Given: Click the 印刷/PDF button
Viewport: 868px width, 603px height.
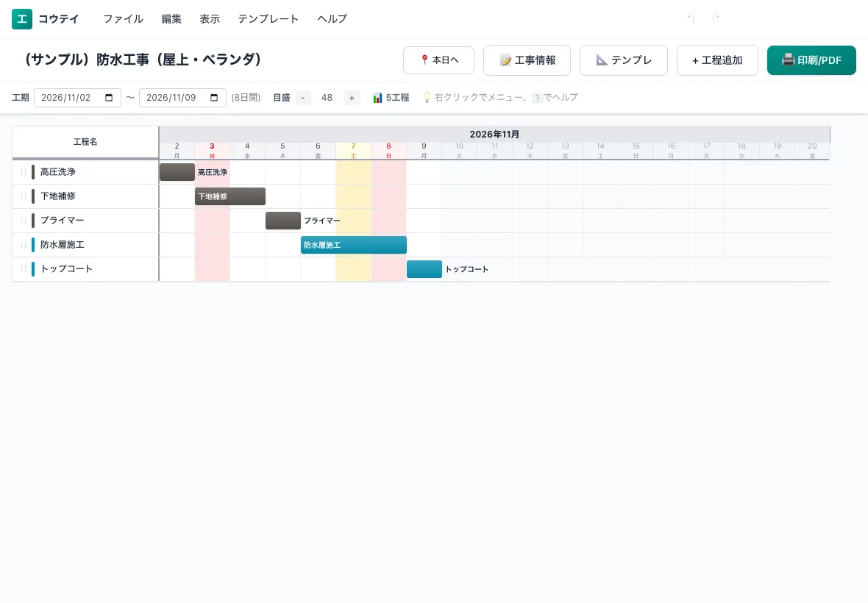Looking at the screenshot, I should point(811,60).
